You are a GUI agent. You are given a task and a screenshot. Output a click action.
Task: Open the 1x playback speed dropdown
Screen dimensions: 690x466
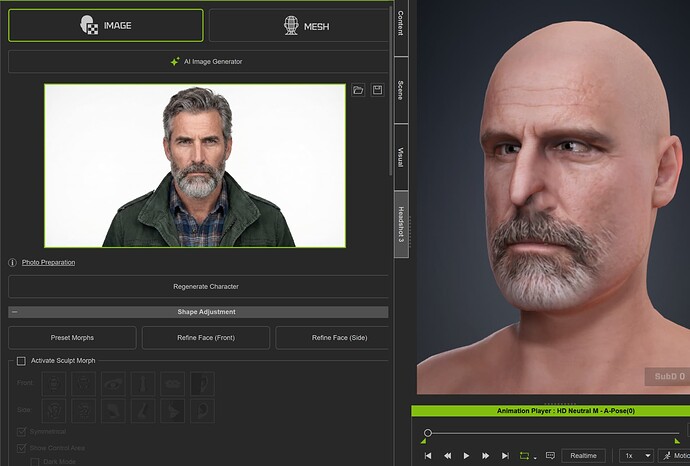[x=638, y=456]
